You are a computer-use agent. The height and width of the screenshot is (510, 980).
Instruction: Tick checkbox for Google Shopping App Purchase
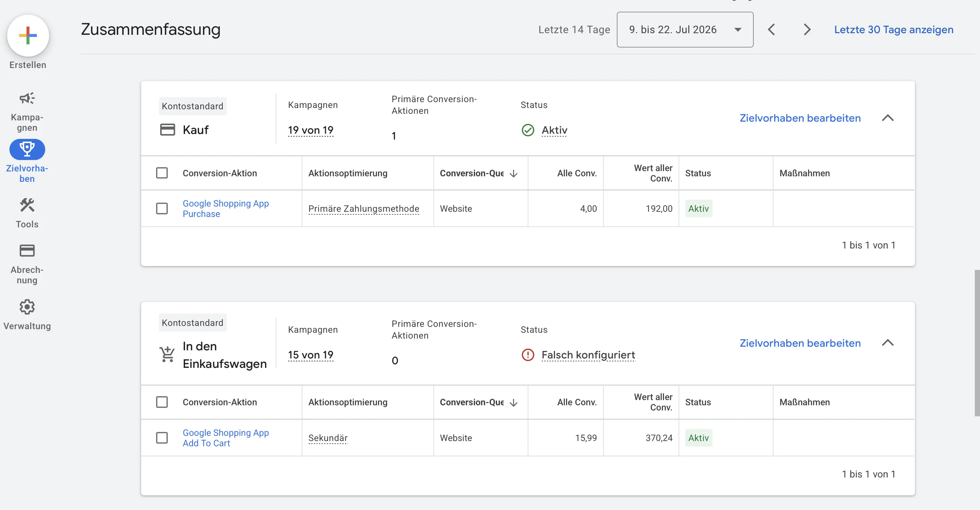162,208
